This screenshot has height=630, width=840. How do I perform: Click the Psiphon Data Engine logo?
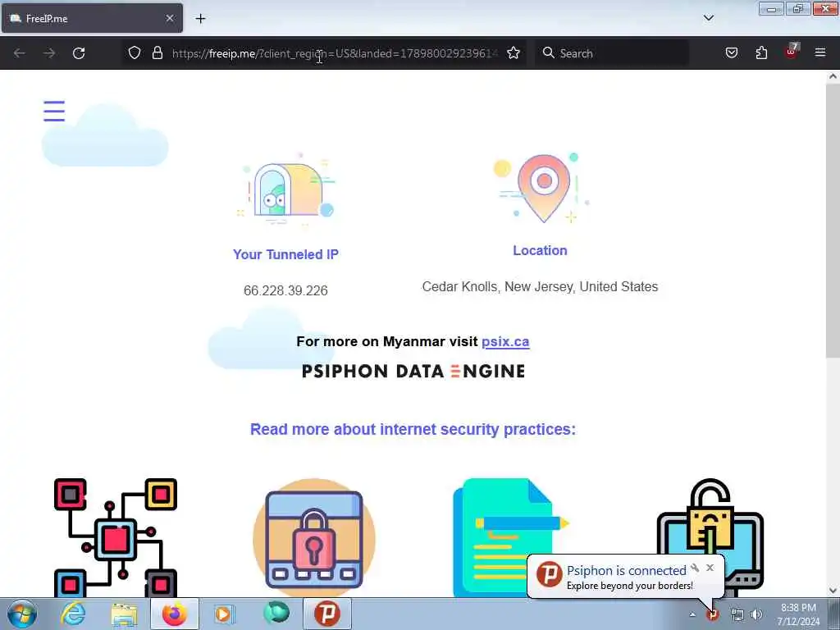(x=413, y=372)
